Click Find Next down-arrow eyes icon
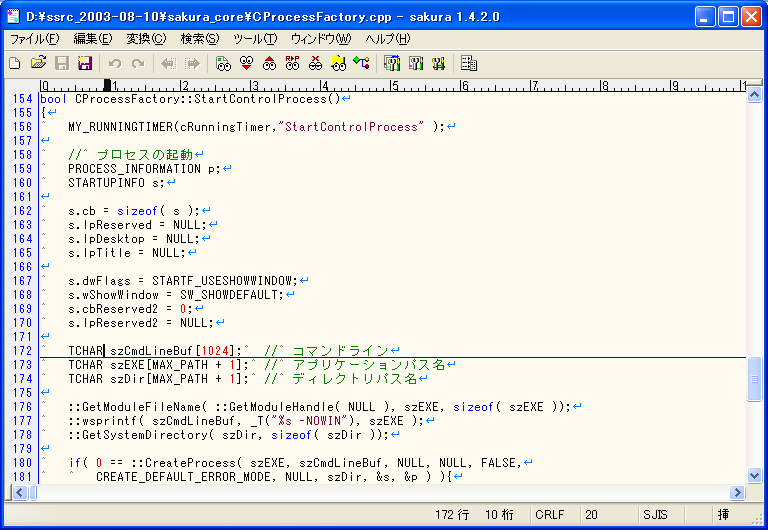This screenshot has width=768, height=530. tap(246, 63)
